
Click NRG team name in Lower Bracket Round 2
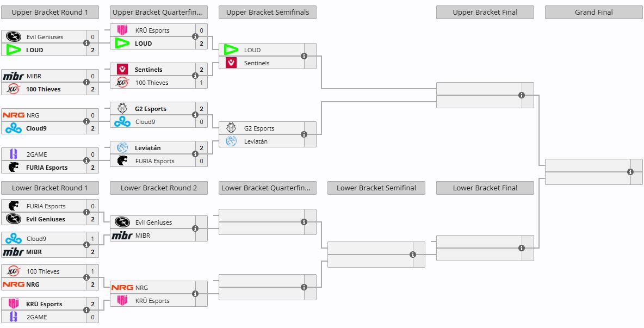tap(141, 288)
